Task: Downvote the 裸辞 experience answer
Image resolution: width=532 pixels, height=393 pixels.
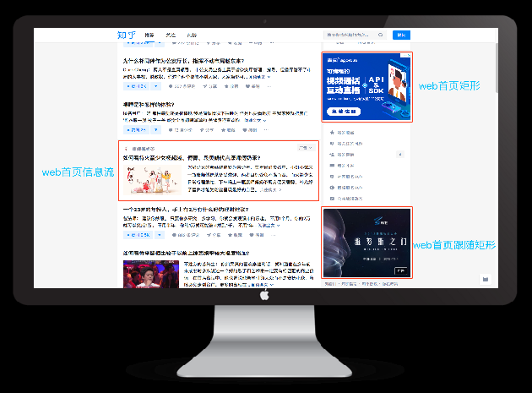Action: 155,130
